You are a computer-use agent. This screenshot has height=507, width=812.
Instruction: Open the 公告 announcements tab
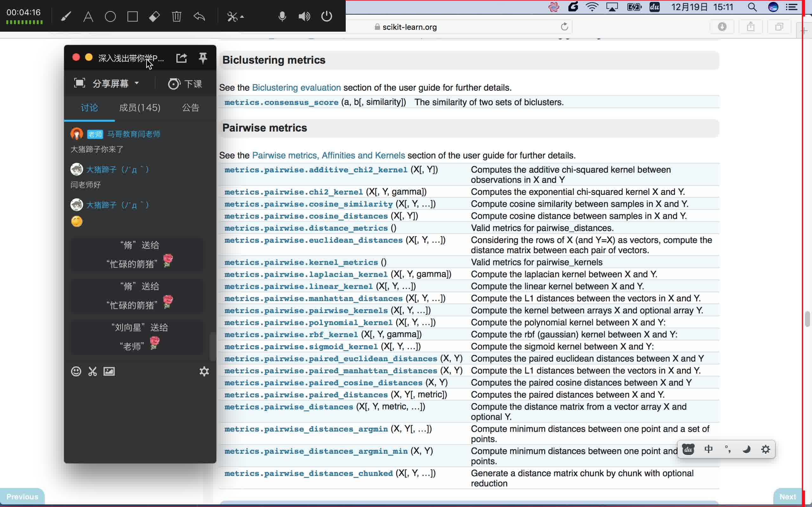190,108
